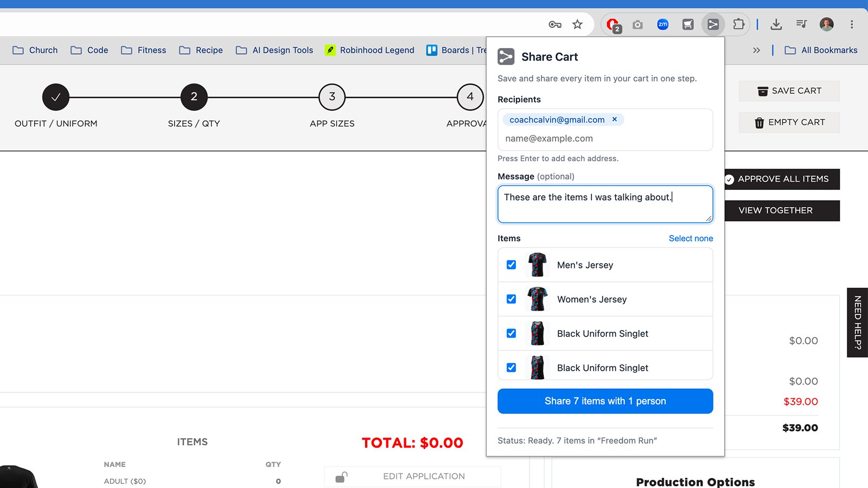The width and height of the screenshot is (868, 488).
Task: Open the red extension with badge 2
Action: click(613, 24)
